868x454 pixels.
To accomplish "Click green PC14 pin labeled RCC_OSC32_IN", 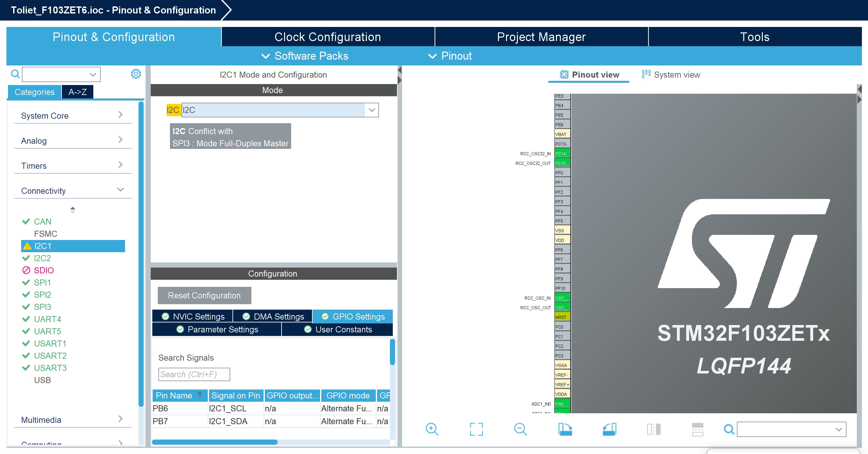I will pyautogui.click(x=562, y=153).
